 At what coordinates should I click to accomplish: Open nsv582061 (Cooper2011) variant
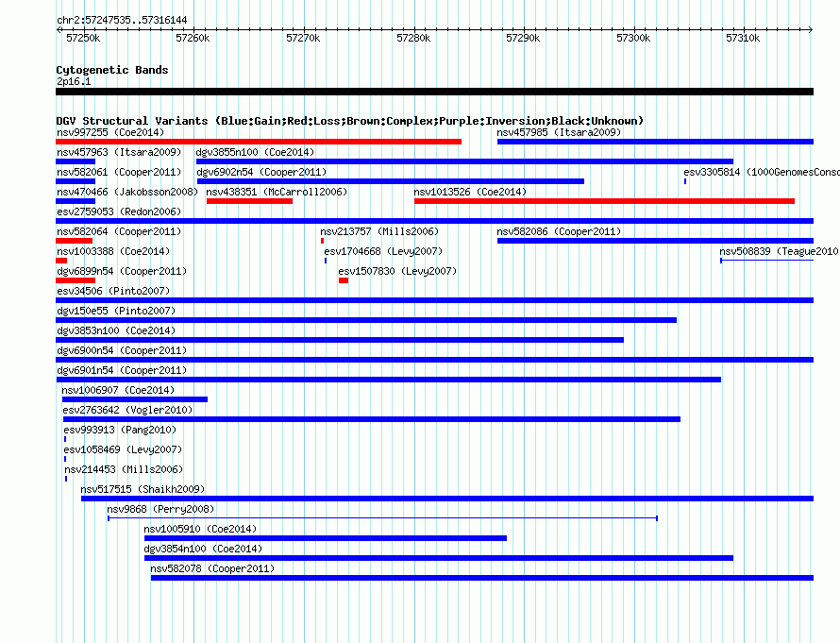pyautogui.click(x=119, y=172)
